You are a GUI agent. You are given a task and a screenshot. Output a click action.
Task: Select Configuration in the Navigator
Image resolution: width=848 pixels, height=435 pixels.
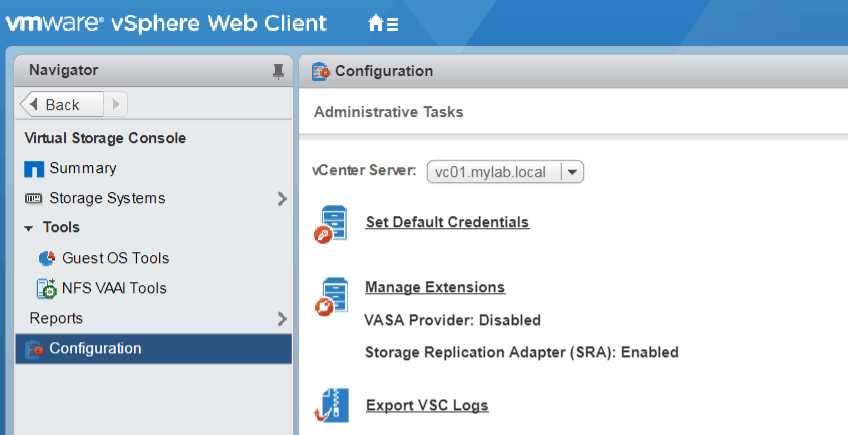click(x=95, y=349)
